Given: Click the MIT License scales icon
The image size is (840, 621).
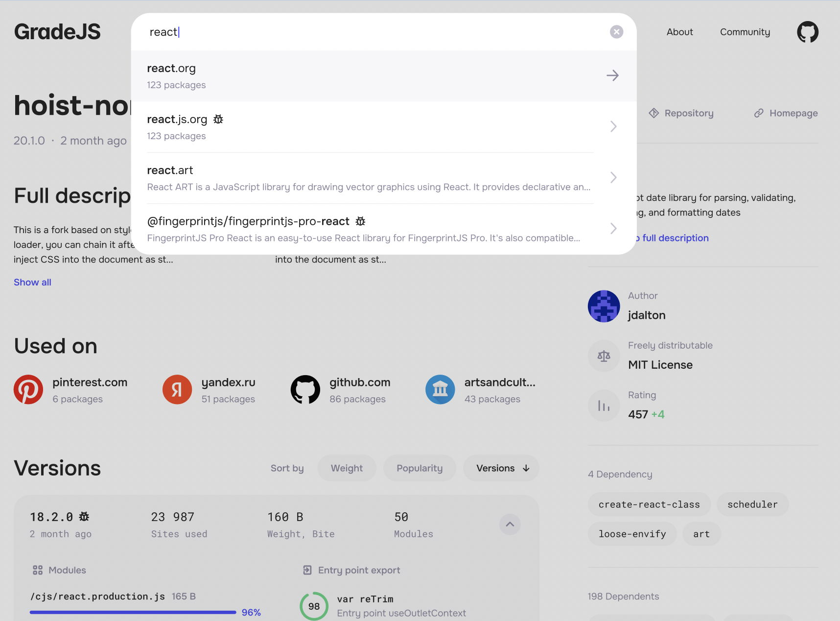Looking at the screenshot, I should [x=604, y=356].
